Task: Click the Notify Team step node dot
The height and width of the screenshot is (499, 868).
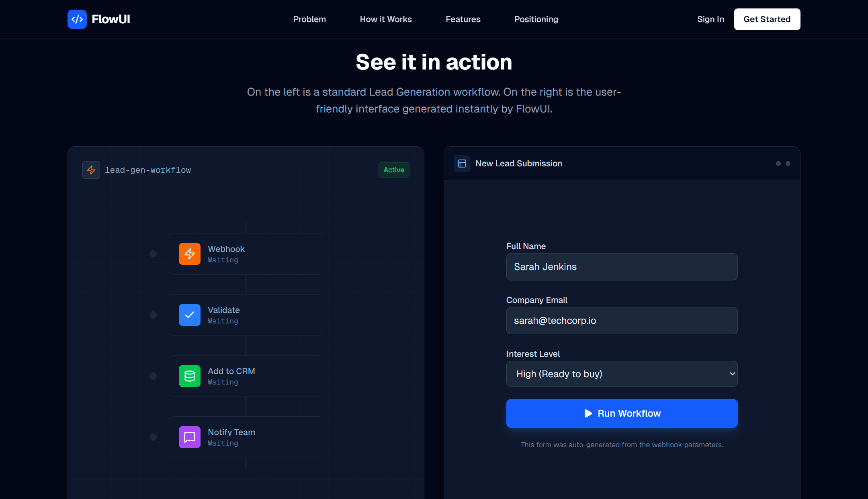Action: [153, 437]
